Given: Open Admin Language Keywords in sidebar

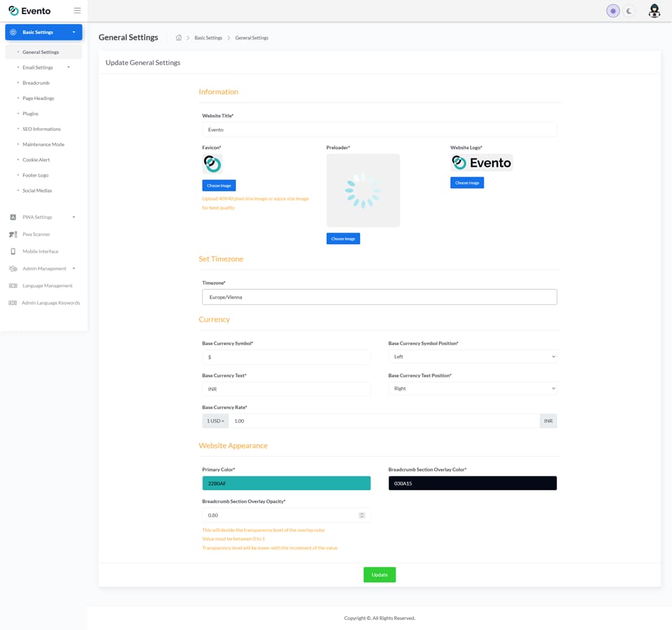Looking at the screenshot, I should 50,303.
